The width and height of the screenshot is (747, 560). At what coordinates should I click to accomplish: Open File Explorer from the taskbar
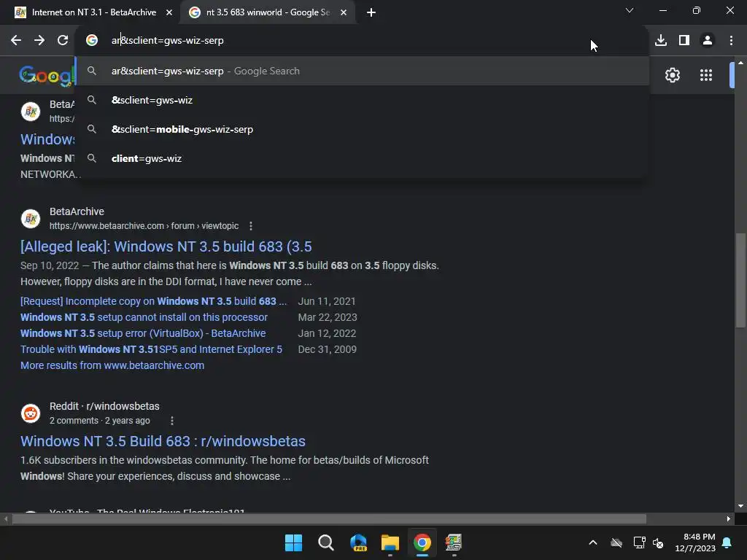click(390, 542)
